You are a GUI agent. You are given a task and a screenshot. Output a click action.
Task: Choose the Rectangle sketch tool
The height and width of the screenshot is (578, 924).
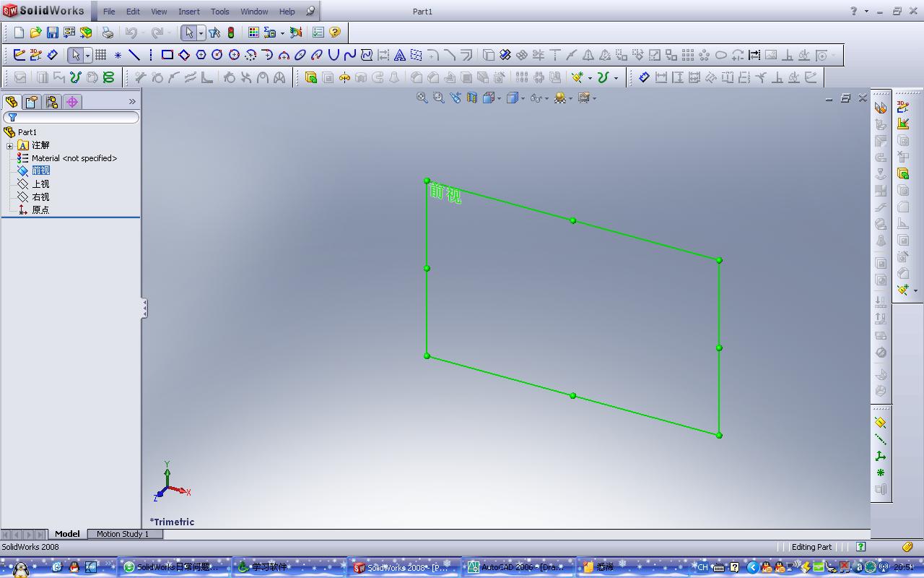coord(167,55)
